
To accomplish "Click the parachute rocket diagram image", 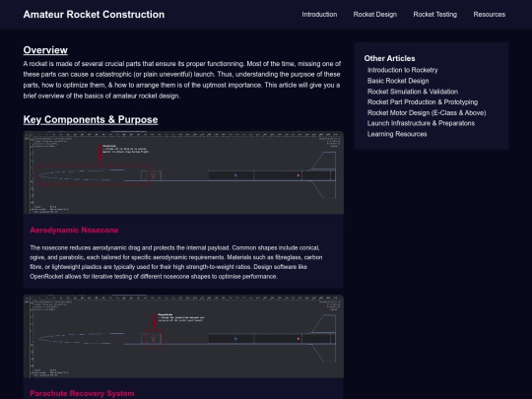I will click(183, 336).
